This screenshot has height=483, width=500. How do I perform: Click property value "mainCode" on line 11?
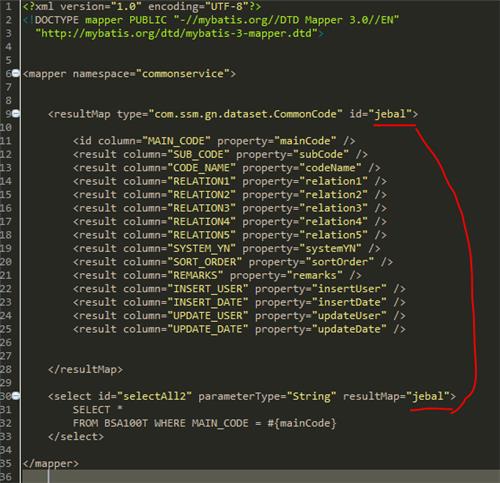pyautogui.click(x=305, y=141)
